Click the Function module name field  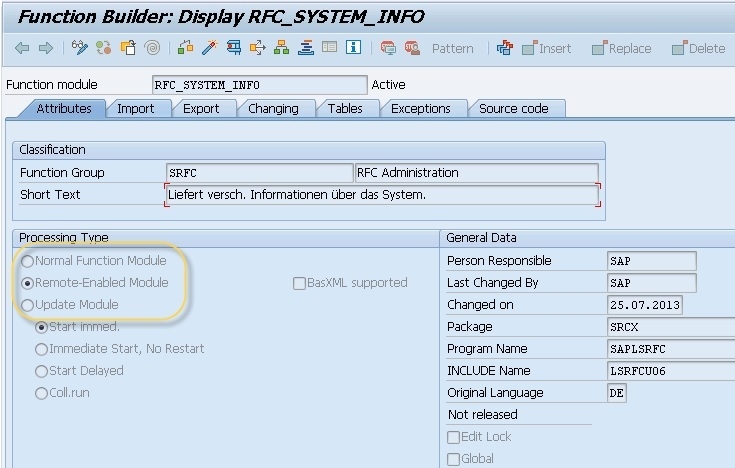(260, 85)
